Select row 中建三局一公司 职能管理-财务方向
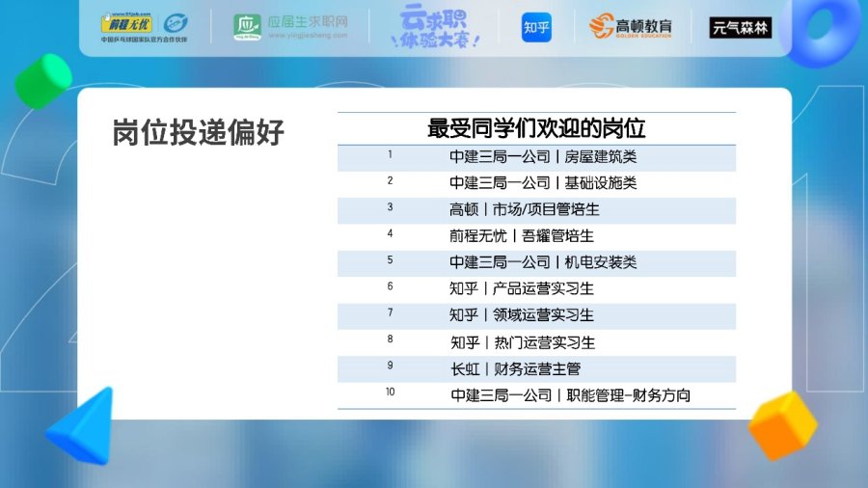868x488 pixels. coord(536,395)
